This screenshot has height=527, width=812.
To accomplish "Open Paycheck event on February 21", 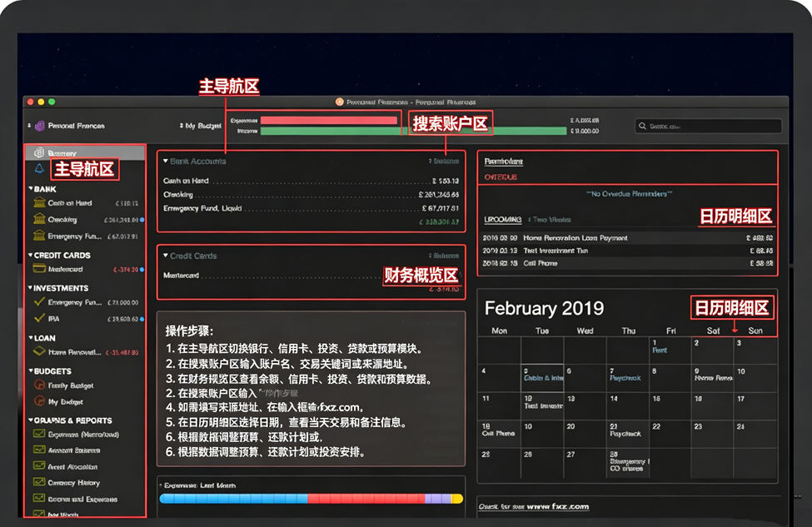I will pyautogui.click(x=625, y=433).
